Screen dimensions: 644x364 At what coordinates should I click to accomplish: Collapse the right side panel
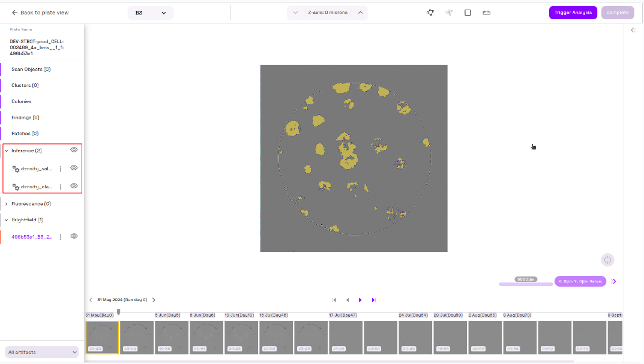click(633, 30)
